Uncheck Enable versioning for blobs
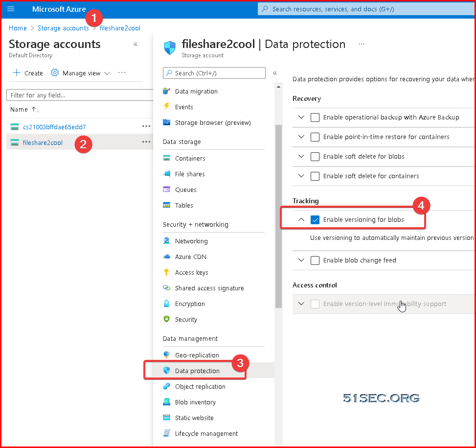The image size is (476, 448). tap(315, 220)
